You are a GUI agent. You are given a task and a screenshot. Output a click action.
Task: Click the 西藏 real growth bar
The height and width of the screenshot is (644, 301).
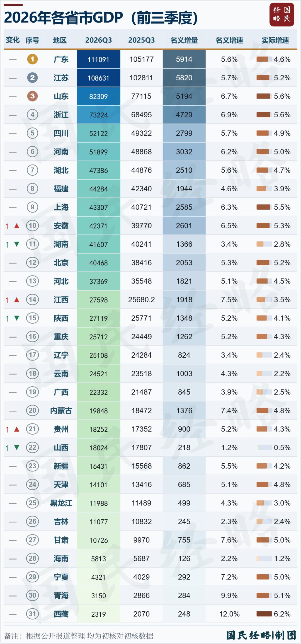point(264,614)
